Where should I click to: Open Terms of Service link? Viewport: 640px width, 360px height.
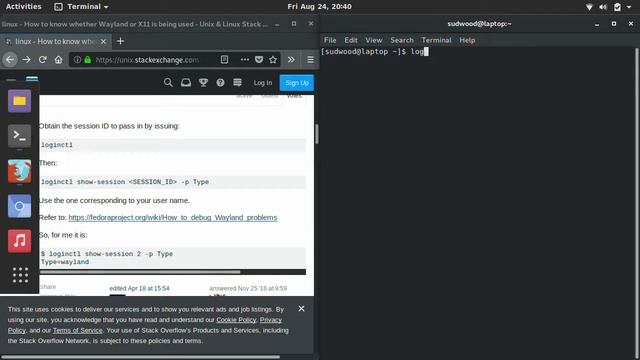point(78,331)
